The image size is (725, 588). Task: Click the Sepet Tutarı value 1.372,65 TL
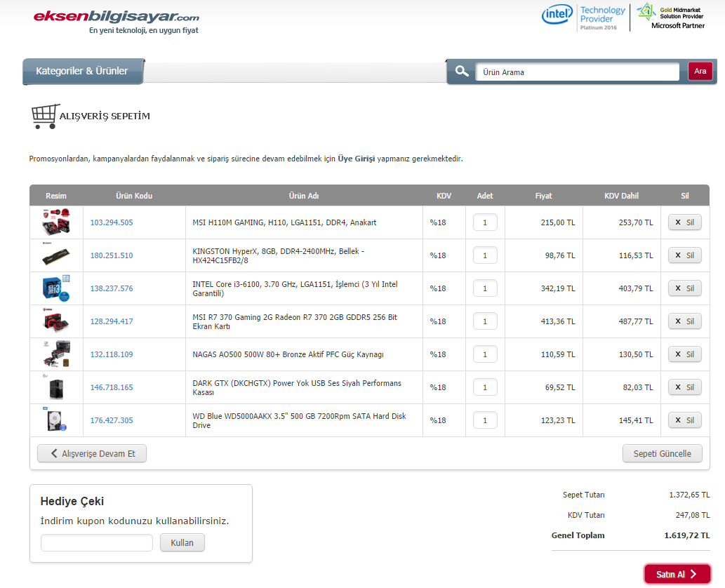689,495
